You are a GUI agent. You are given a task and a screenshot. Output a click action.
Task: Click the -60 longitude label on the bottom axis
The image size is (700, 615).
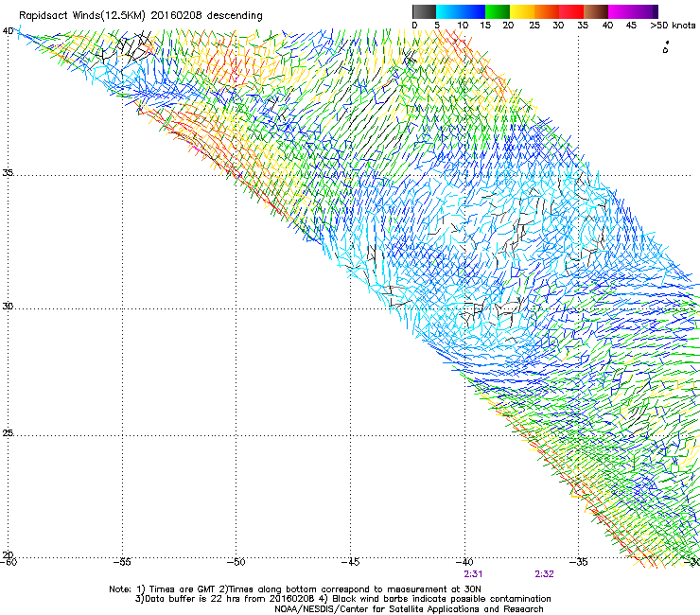click(8, 562)
